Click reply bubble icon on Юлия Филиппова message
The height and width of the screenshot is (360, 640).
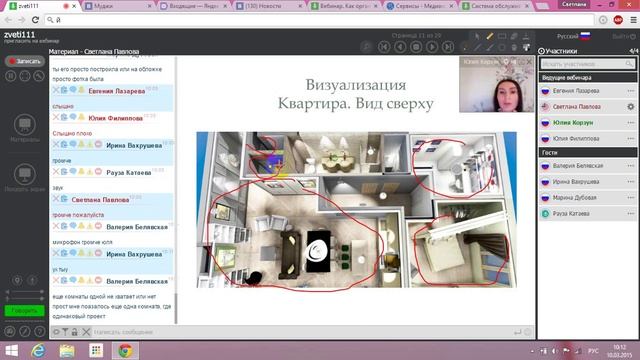[73, 117]
